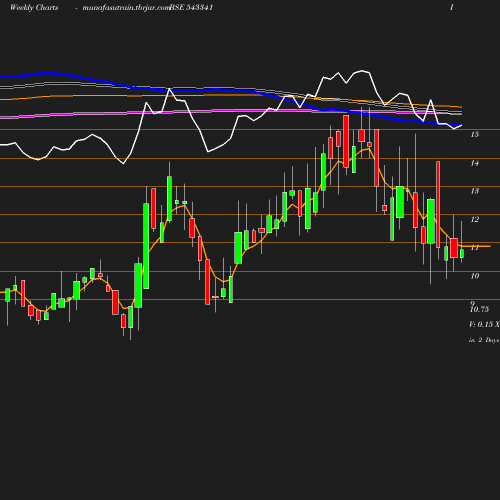The width and height of the screenshot is (500, 500).
Task: Click price axis label 10
Action: click(x=475, y=276)
